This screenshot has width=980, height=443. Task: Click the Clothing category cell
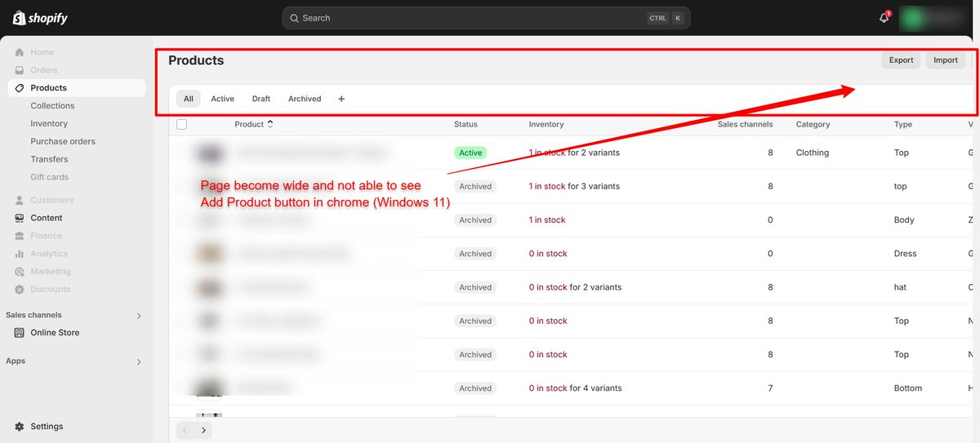click(813, 153)
